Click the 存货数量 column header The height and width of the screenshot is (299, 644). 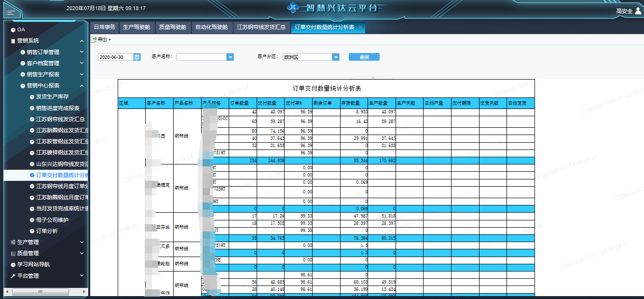pos(354,103)
